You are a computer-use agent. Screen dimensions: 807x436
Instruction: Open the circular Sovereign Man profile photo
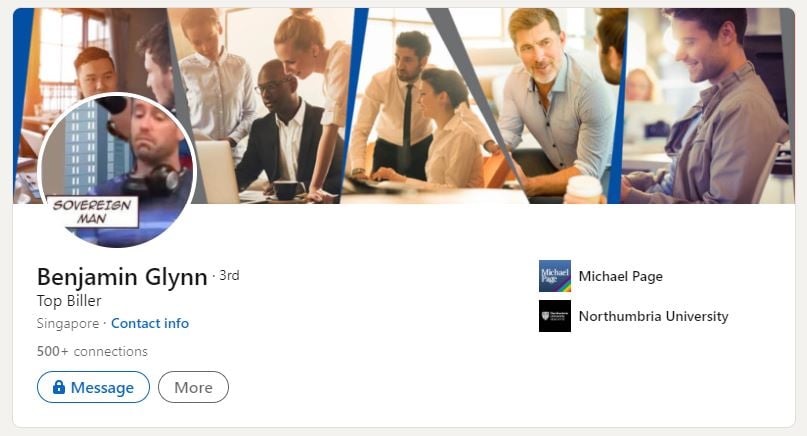pos(117,170)
